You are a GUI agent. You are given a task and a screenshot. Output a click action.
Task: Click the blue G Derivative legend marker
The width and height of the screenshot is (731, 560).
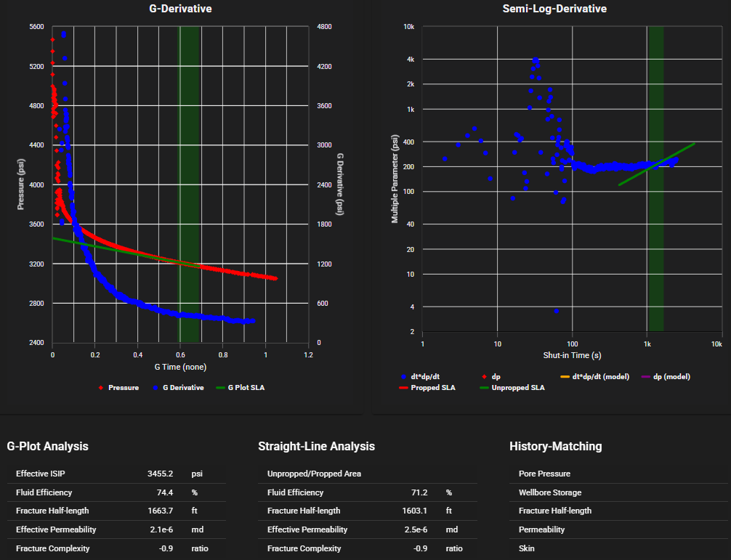point(155,387)
